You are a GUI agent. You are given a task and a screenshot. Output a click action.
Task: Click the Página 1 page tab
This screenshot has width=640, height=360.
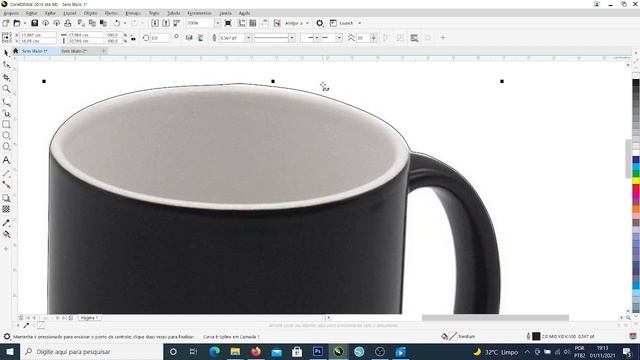89,318
